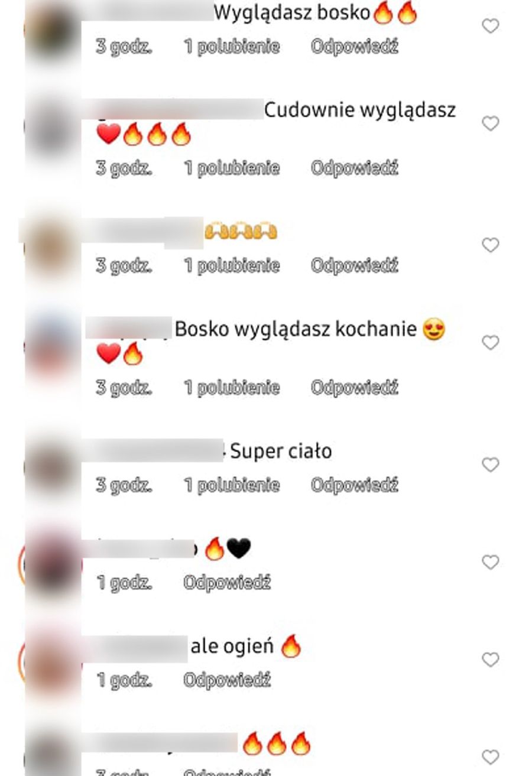Viewport: 532px width, 776px height.
Task: Open avatar of 'Super ciało' commenter
Action: pyautogui.click(x=50, y=467)
